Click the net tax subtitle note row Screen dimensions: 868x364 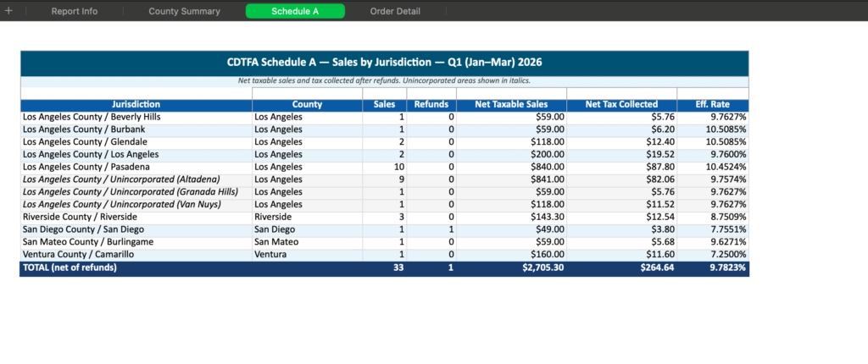click(384, 81)
